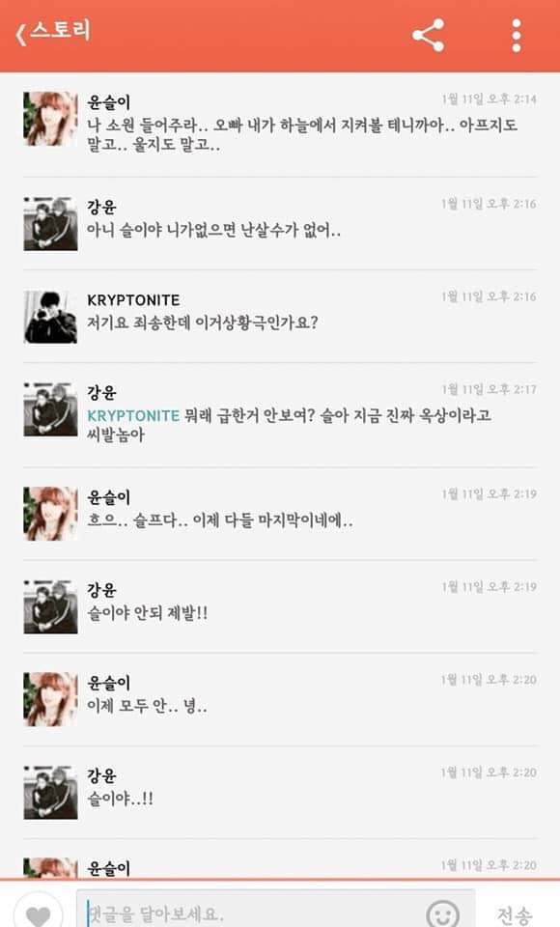Screen dimensions: 560x927
Task: Go back using the 스토리 arrow
Action: point(21,34)
